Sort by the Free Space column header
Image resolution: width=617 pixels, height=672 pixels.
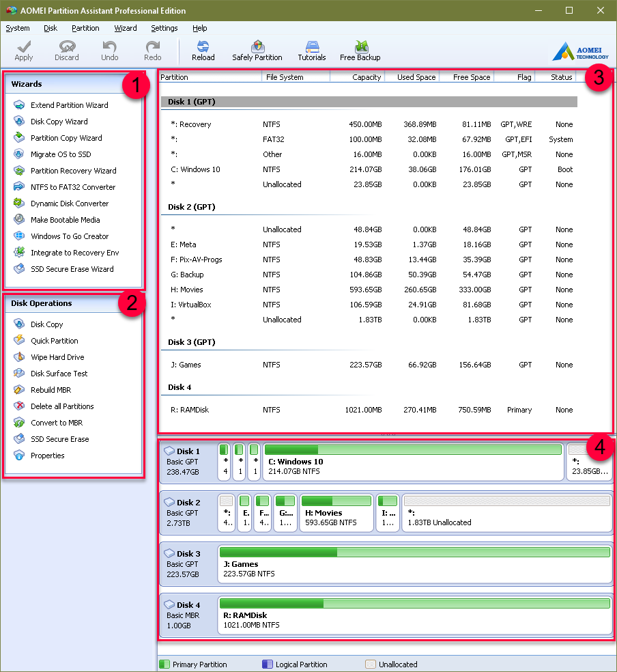click(467, 77)
